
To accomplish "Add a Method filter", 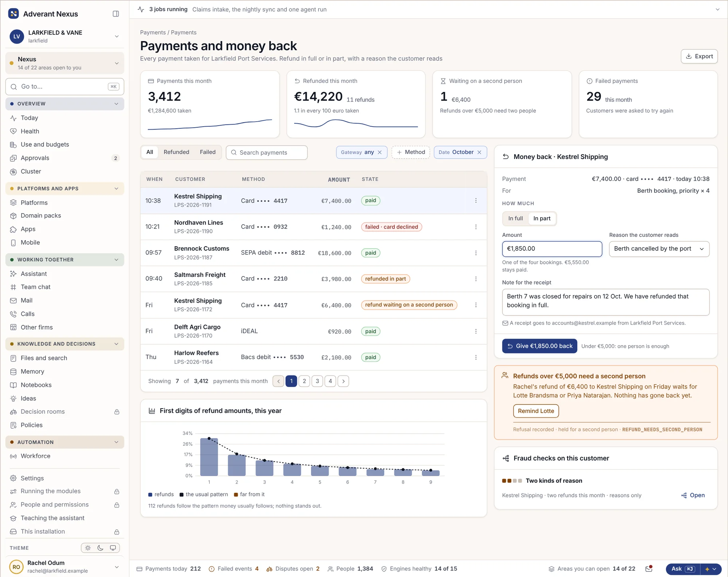I will [411, 152].
